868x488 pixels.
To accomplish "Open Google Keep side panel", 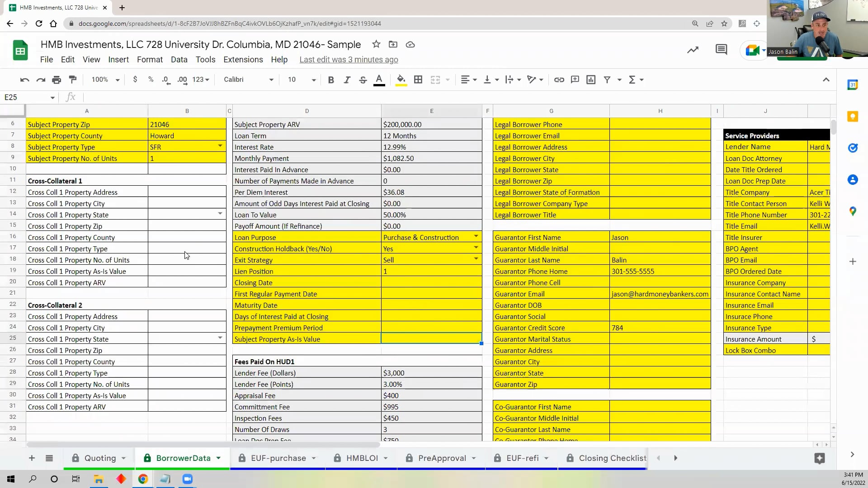I will pyautogui.click(x=853, y=117).
